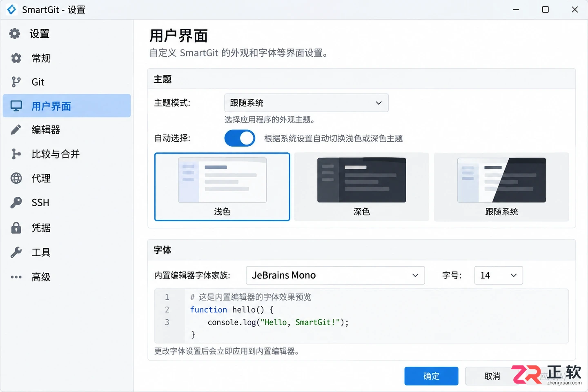This screenshot has width=588, height=392.
Task: Click the three-dots icon next to 高级
Action: point(16,277)
